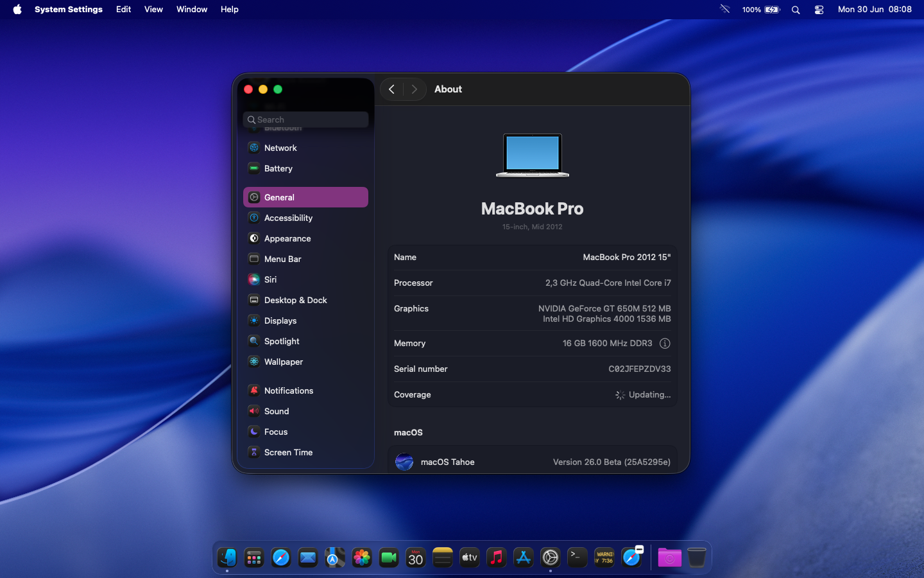Open Sound settings
The height and width of the screenshot is (578, 924).
coord(305,411)
